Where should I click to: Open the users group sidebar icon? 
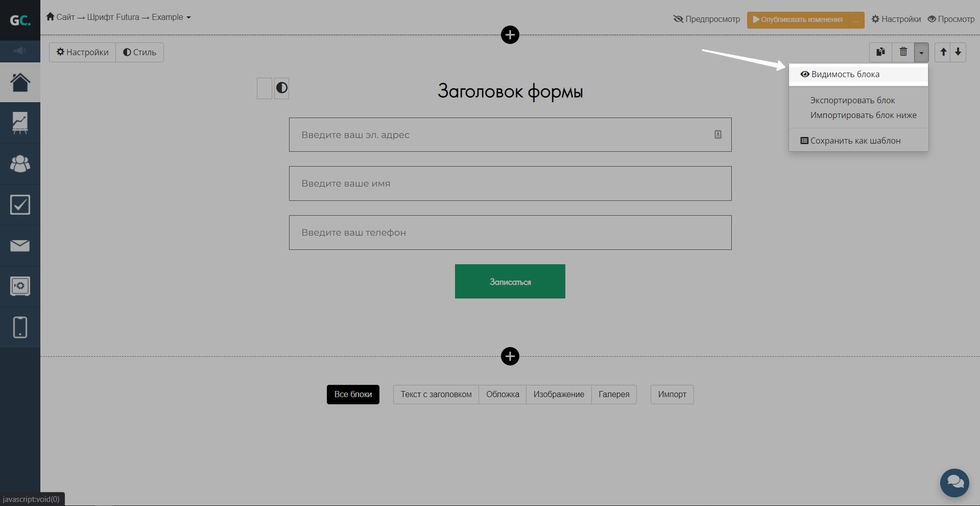[x=20, y=164]
